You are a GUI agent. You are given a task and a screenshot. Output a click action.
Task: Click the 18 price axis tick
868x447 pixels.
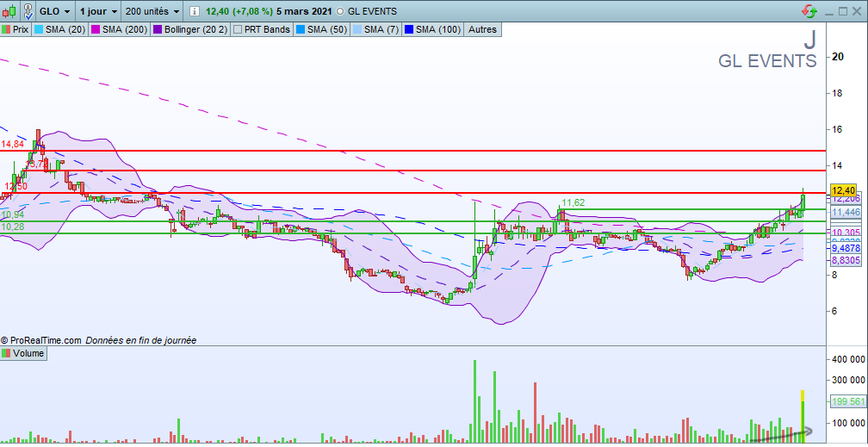pyautogui.click(x=838, y=93)
